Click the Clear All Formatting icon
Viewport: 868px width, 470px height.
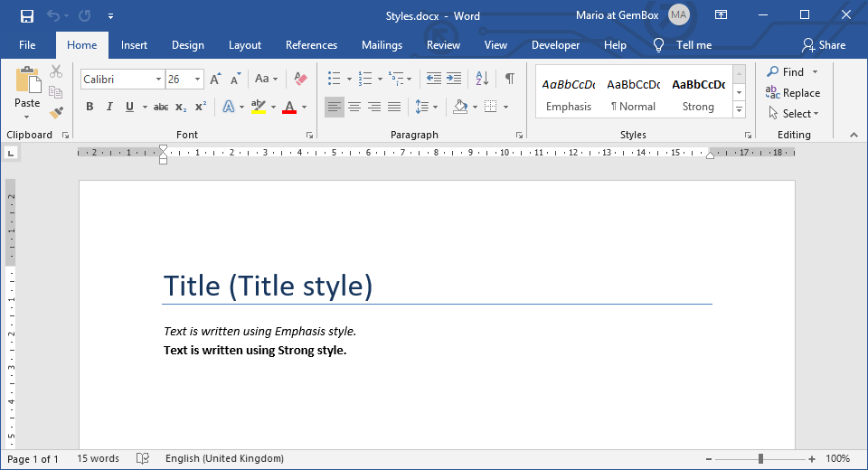coord(301,80)
